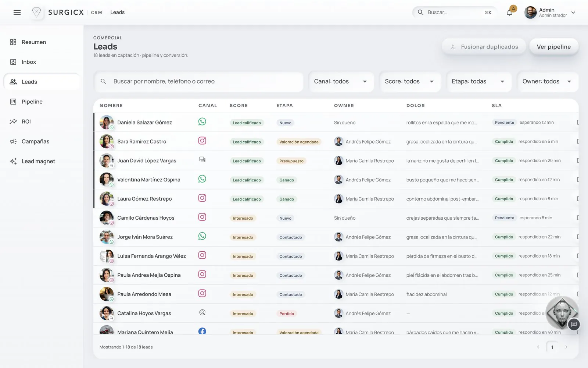The height and width of the screenshot is (368, 588).
Task: Open ROI in the sidebar
Action: 42,122
